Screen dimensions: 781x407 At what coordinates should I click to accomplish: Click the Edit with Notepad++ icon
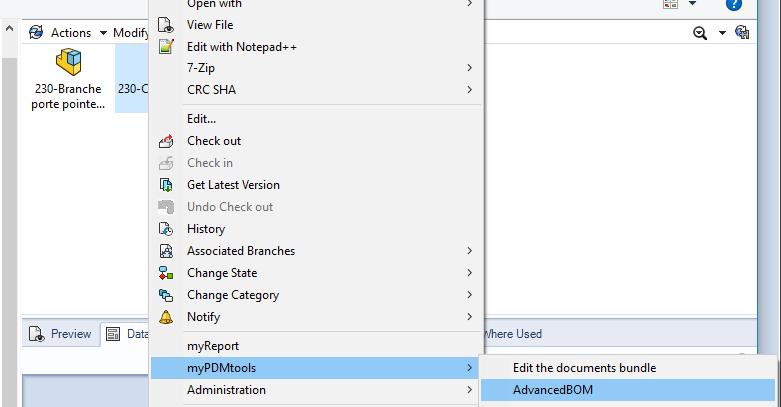tap(166, 47)
